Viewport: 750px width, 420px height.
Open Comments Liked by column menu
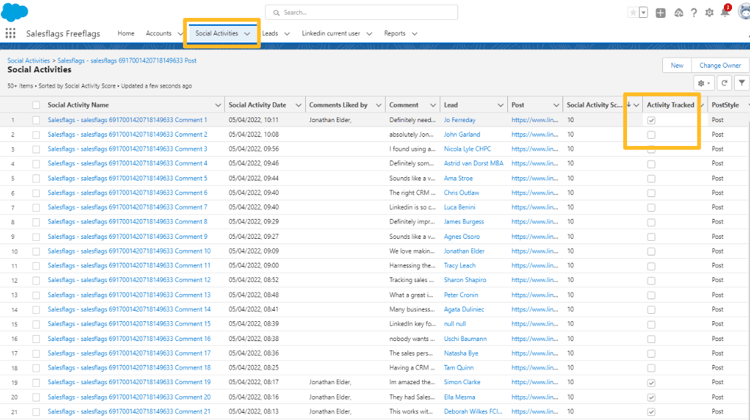(378, 105)
